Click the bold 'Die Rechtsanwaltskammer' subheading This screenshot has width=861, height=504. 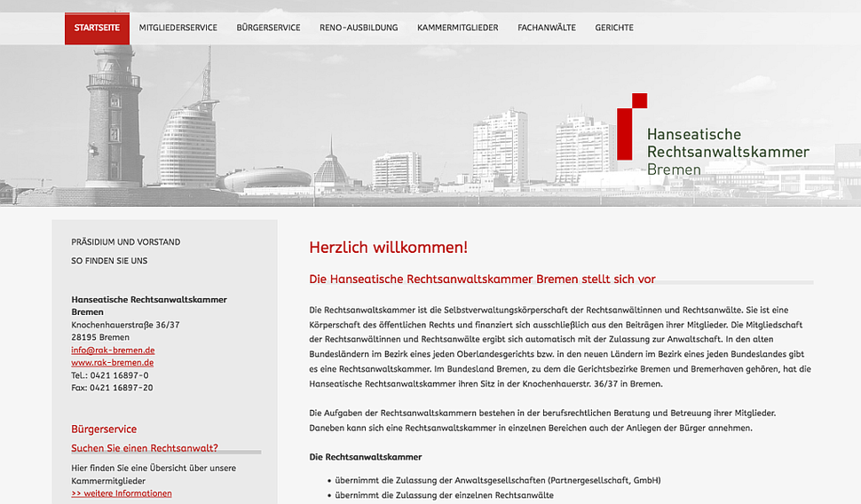pos(366,457)
